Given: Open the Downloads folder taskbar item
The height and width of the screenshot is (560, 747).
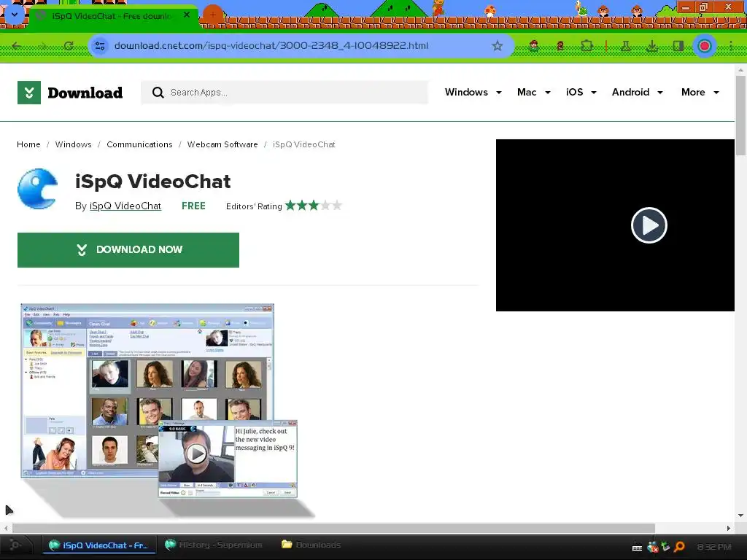Looking at the screenshot, I should coord(311,545).
